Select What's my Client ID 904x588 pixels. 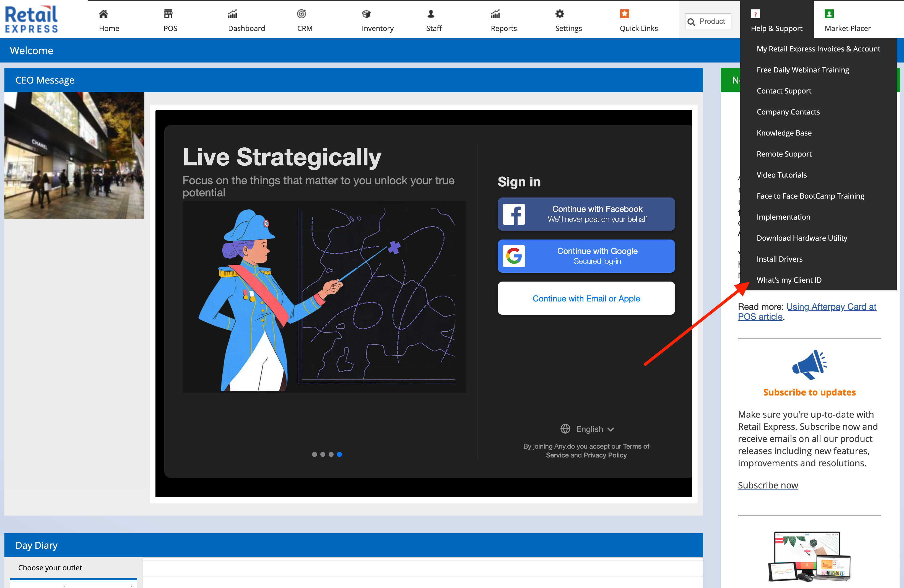pos(818,280)
